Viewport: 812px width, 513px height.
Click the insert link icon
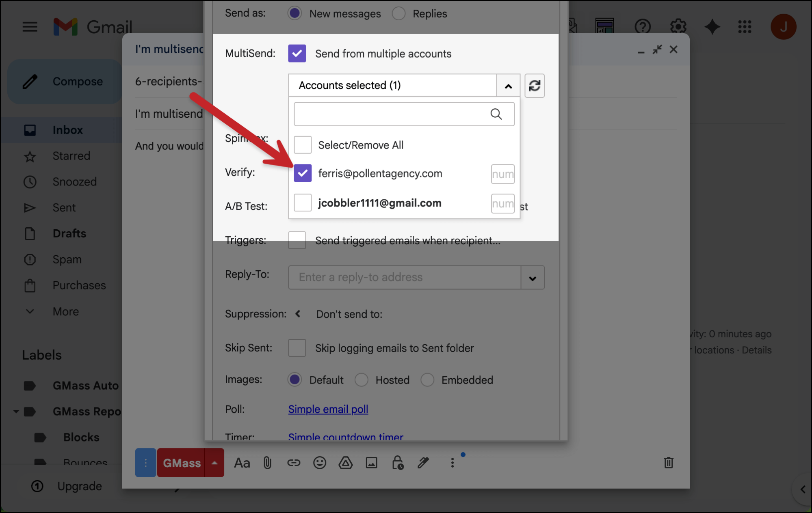(x=293, y=463)
